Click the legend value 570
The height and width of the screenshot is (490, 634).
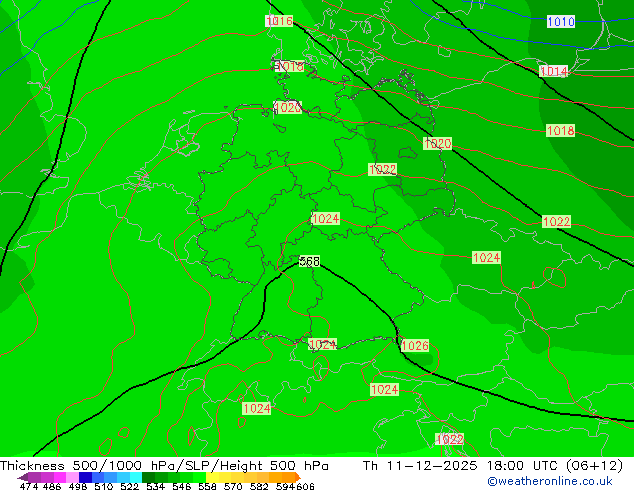pos(233,486)
